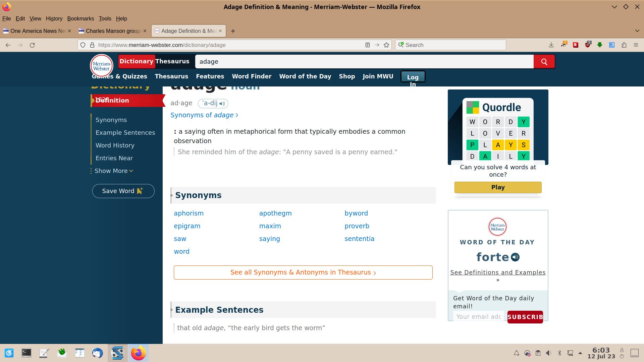This screenshot has width=644, height=362.
Task: Open Firefox downloads panel
Action: point(551,45)
